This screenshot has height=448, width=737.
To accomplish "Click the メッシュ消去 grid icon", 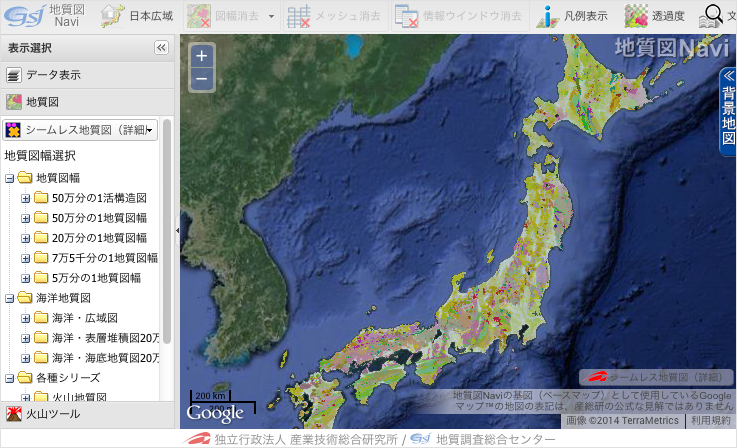I will 299,16.
